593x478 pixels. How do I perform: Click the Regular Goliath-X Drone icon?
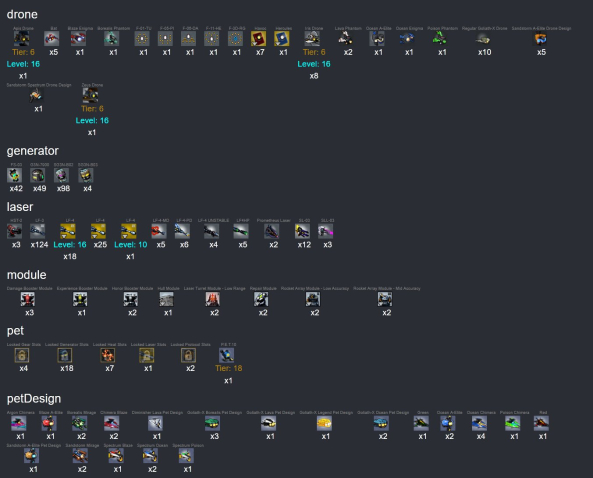click(483, 39)
